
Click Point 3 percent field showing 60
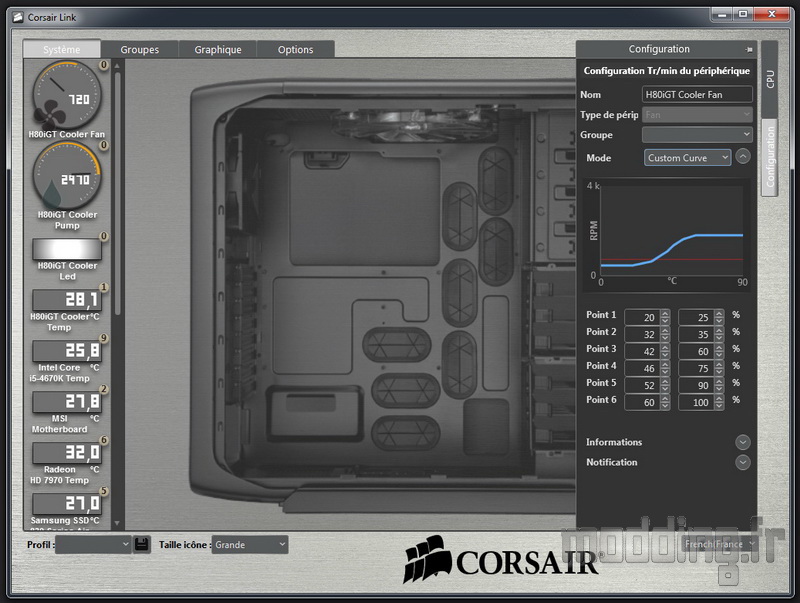click(696, 351)
